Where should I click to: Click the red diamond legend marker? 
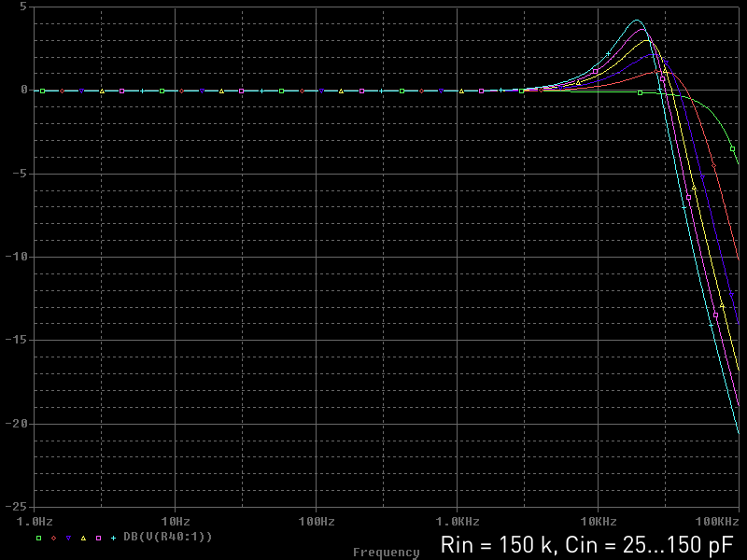coord(54,539)
